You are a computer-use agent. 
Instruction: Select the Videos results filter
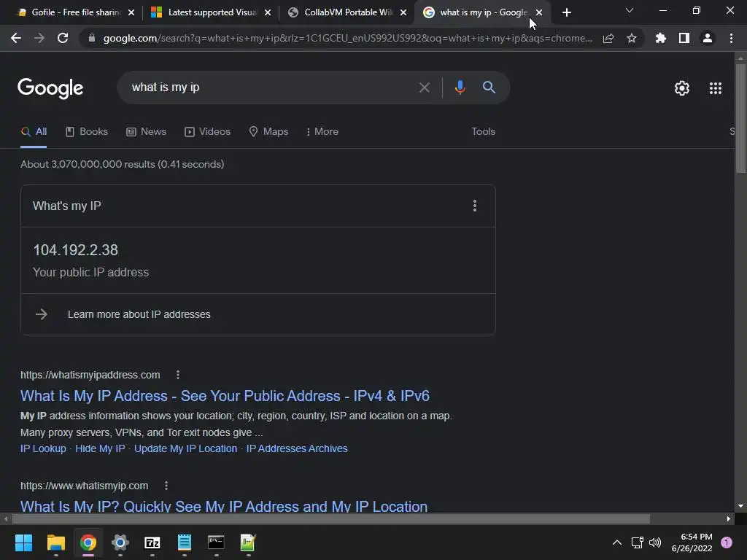click(208, 132)
